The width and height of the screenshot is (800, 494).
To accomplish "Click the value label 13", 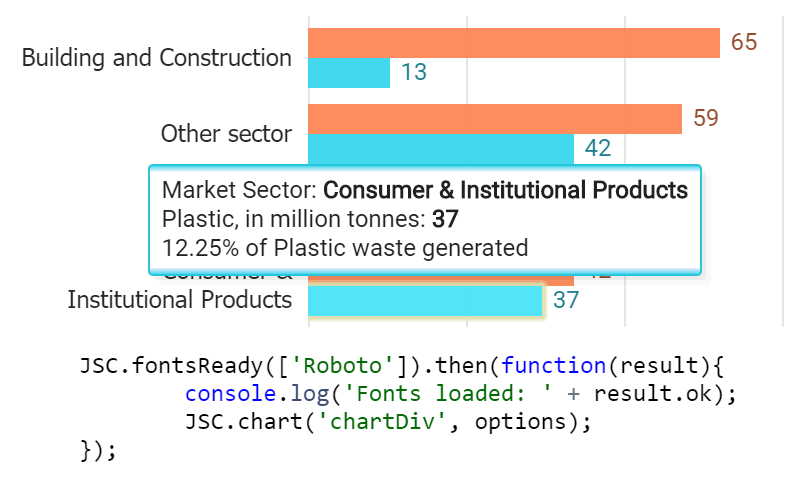I will tap(415, 72).
